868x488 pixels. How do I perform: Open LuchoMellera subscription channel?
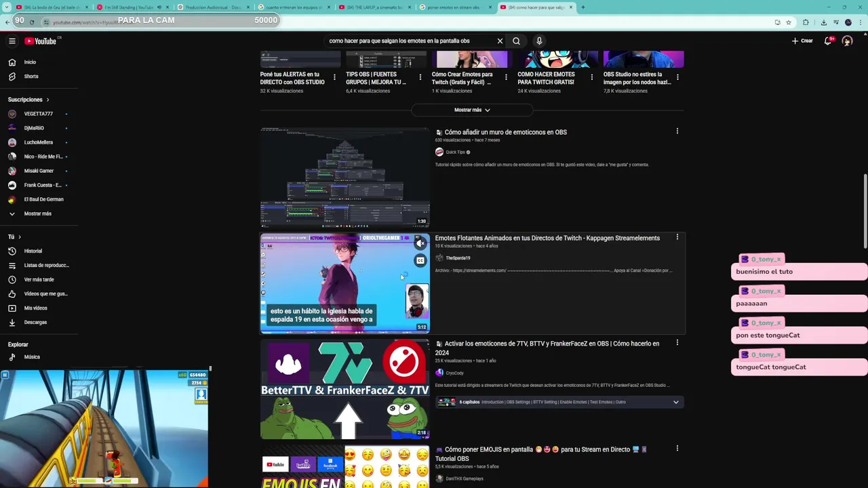point(37,142)
